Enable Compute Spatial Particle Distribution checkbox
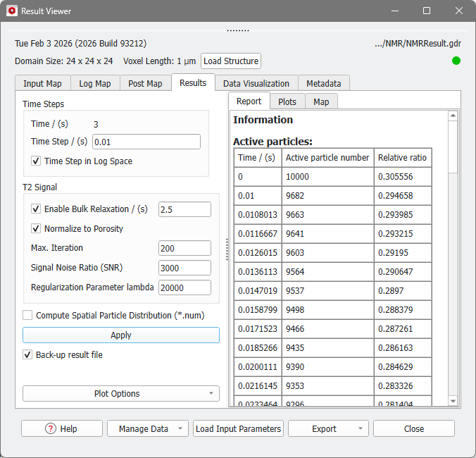476x458 pixels. (28, 316)
